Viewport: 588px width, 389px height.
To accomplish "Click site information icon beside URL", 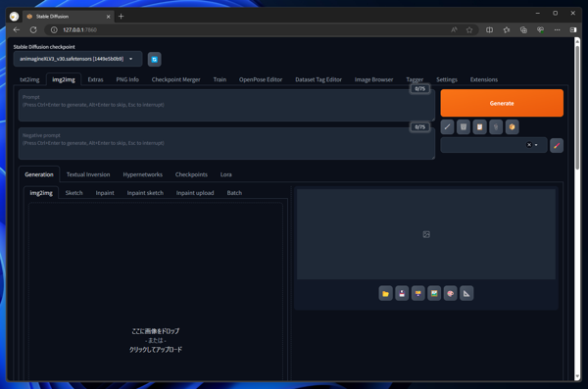I will 54,29.
